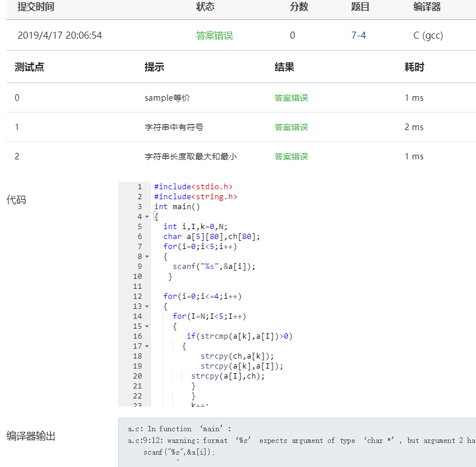This screenshot has width=476, height=467.
Task: Click the scanf("%s",&a[i]); code line
Action: (214, 267)
